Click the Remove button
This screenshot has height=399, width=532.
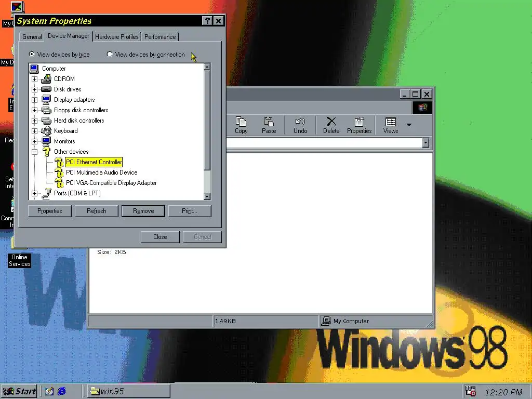[x=143, y=211]
